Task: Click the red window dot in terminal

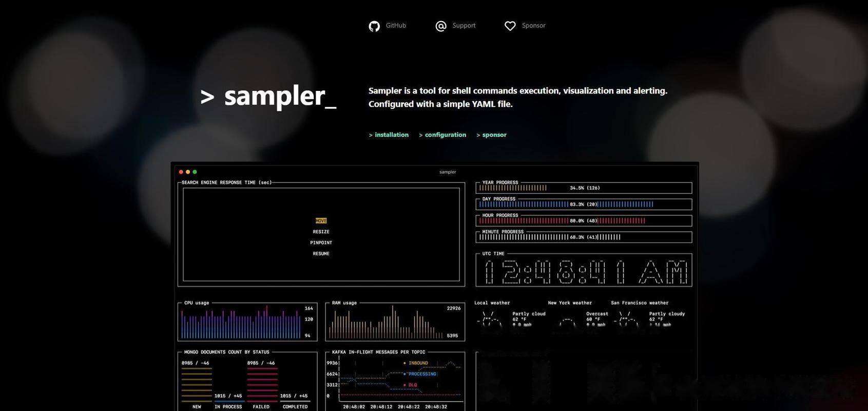Action: click(181, 172)
